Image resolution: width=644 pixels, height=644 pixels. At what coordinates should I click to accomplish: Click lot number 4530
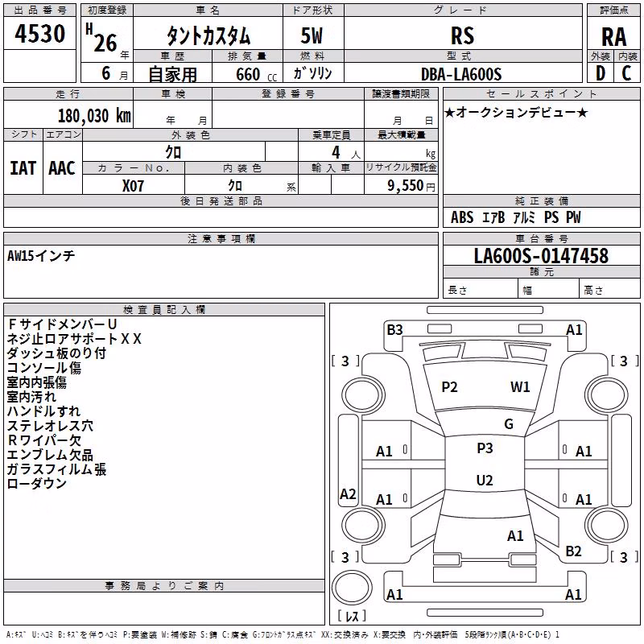(x=39, y=34)
